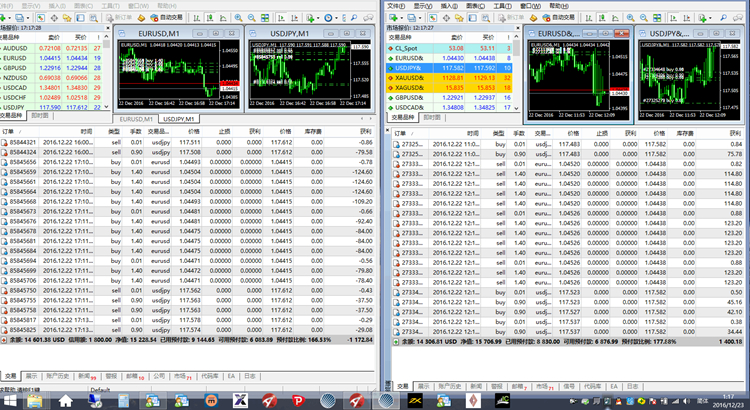Open search magnifier in right terminal toolbar

click(724, 18)
